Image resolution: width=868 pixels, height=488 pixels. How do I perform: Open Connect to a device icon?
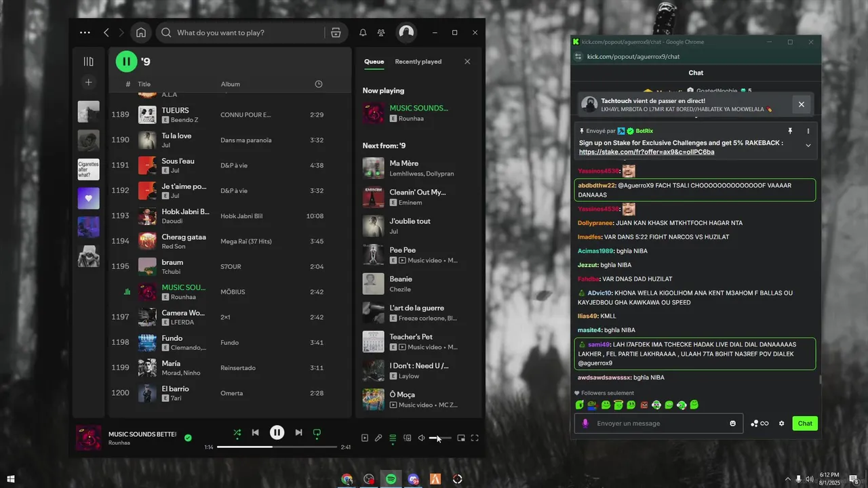(407, 438)
